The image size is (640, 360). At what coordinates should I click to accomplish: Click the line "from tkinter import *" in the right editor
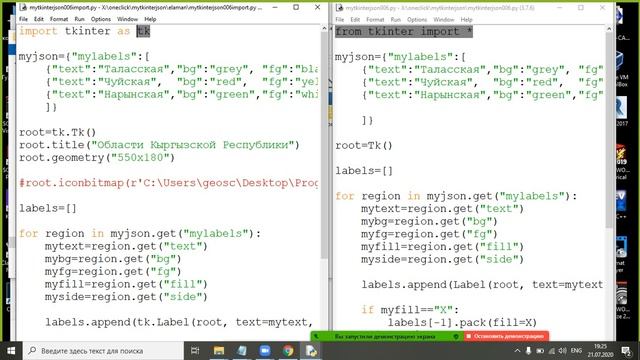click(x=404, y=32)
